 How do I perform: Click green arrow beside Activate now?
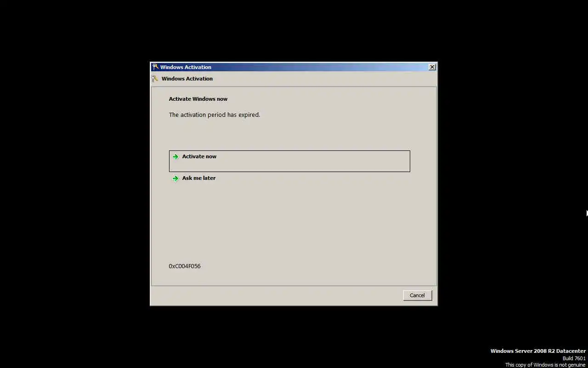pos(175,157)
